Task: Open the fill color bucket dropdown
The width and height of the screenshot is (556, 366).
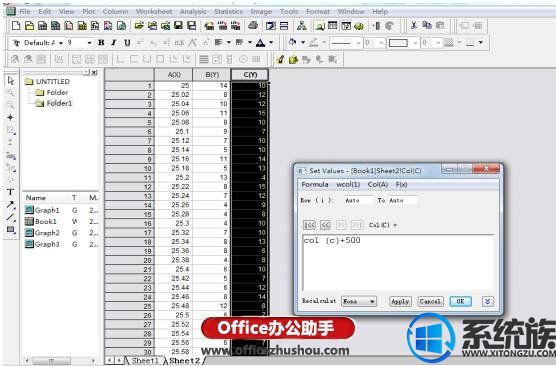Action: click(303, 43)
